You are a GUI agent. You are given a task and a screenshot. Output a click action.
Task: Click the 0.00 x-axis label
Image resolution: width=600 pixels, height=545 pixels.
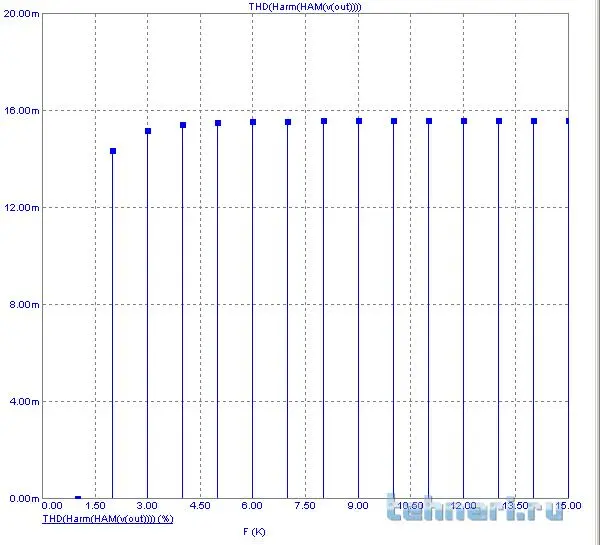pos(52,506)
